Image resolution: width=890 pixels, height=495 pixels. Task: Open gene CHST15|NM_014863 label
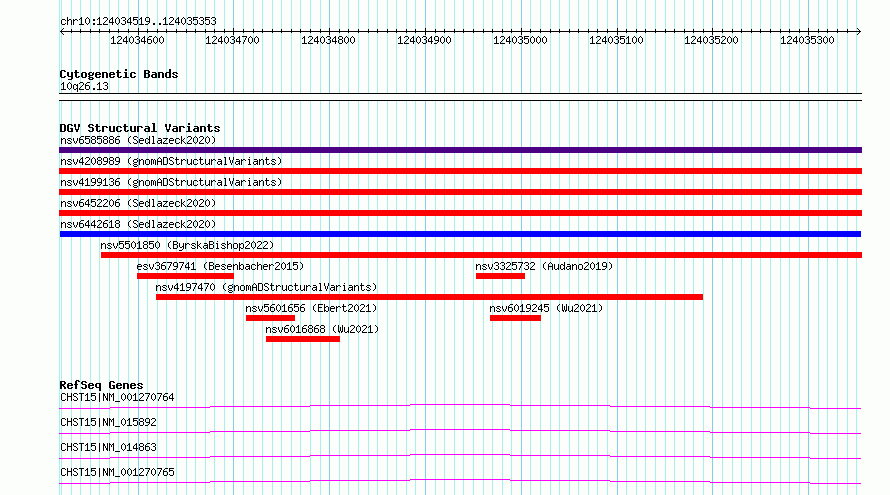point(108,447)
